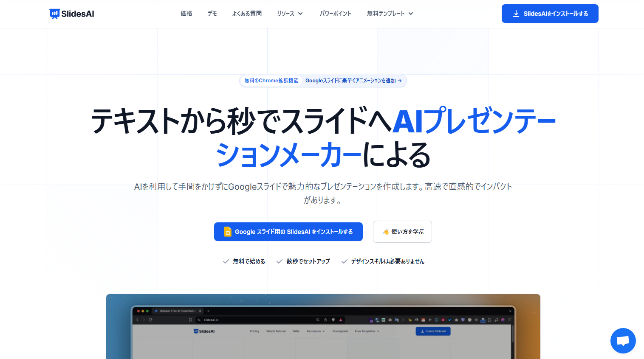
Task: Click Google スライド用の SlidesAI をインストールする button
Action: (288, 232)
